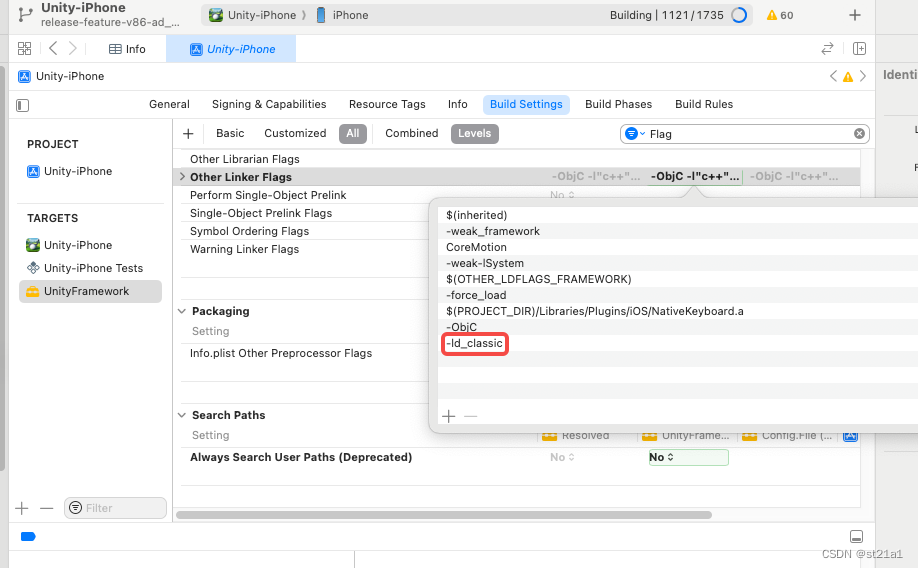Show All build settings
The image size is (918, 568).
point(352,134)
